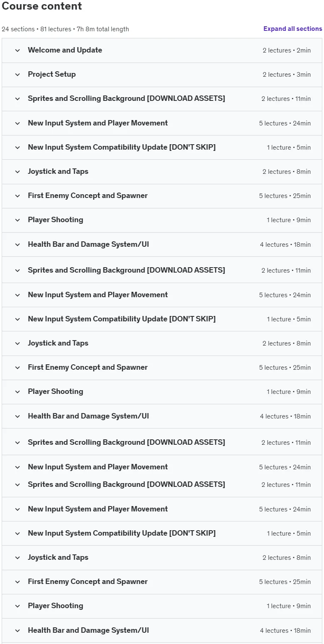
Task: Click the Course content heading
Action: point(42,6)
